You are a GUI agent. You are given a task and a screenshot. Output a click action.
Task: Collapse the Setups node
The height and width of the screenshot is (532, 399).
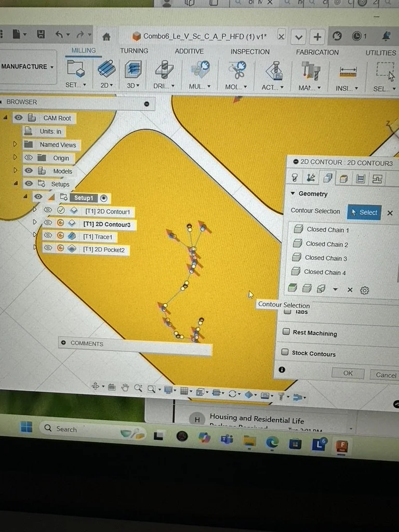click(16, 183)
